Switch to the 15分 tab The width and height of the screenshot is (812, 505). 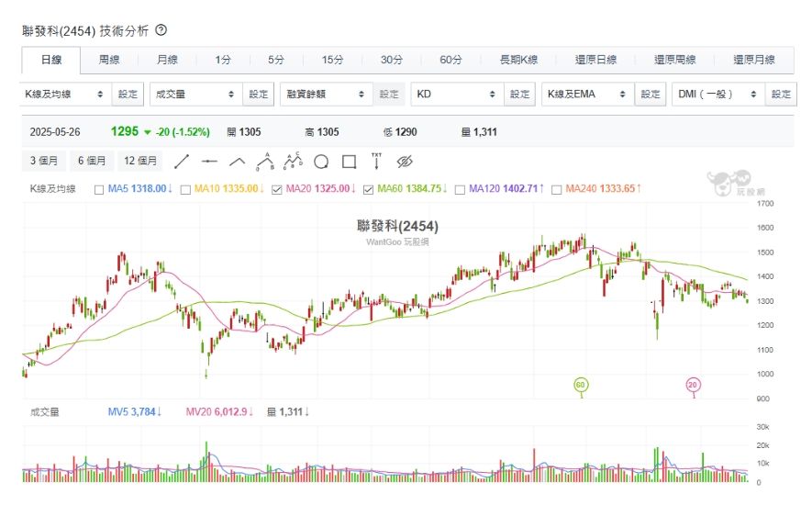coord(332,60)
